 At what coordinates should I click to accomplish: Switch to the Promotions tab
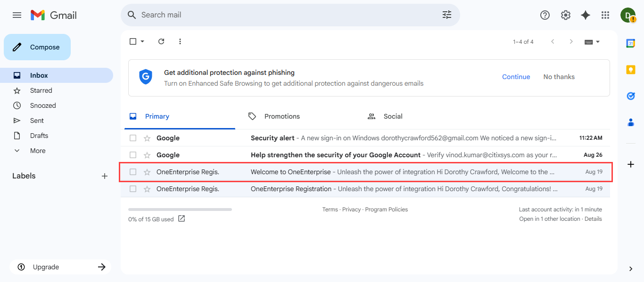click(281, 116)
